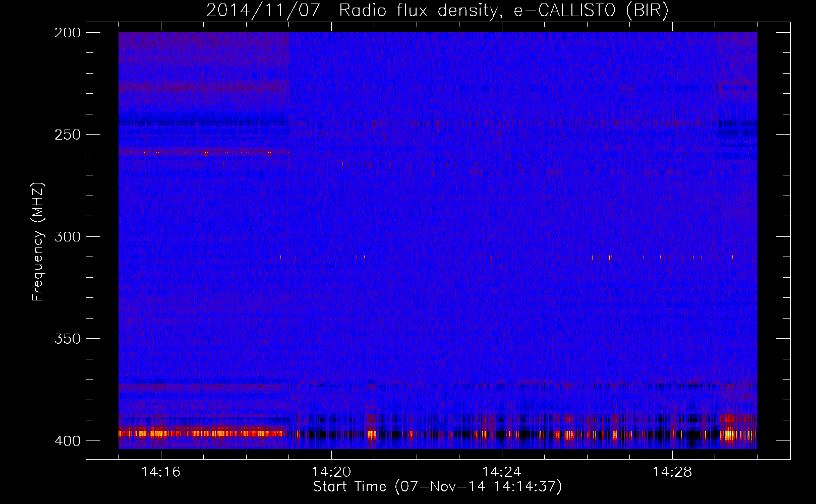Viewport: 816px width, 504px height.
Task: Click the 200 frequency tick label
Action: point(68,33)
